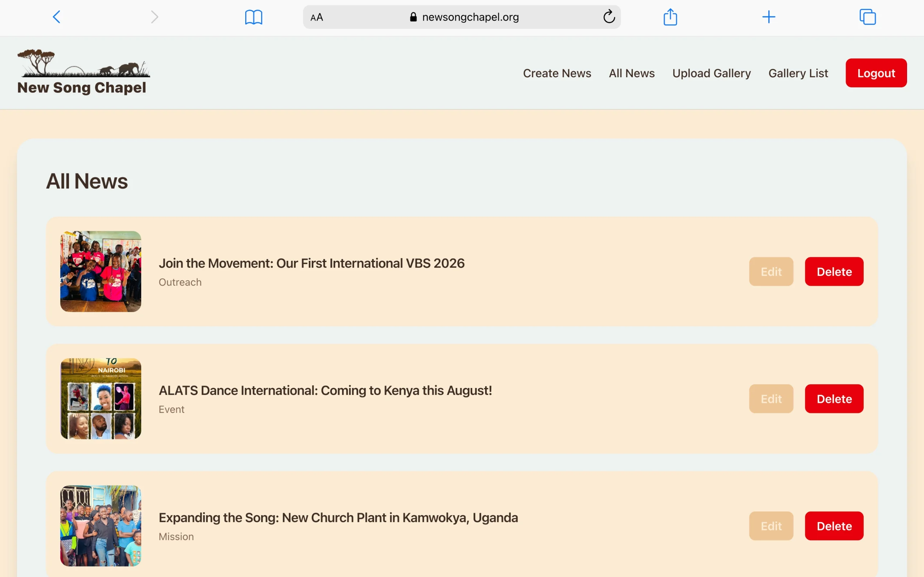The image size is (924, 577).
Task: Select the newsongchapel.org address field
Action: pos(462,17)
